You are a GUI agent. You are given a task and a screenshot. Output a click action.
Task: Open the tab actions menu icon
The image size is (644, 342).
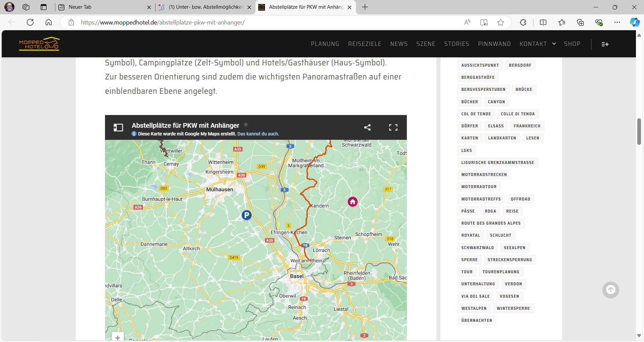(x=44, y=7)
